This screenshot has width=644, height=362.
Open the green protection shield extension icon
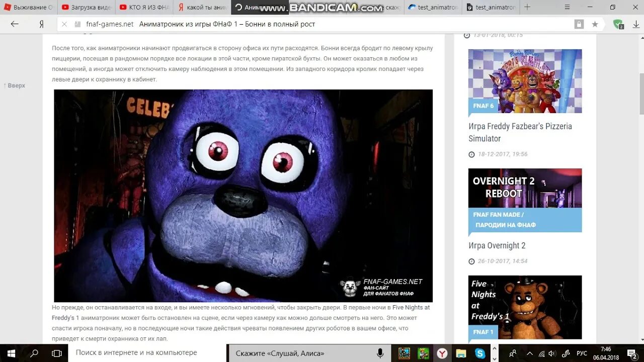click(x=618, y=24)
